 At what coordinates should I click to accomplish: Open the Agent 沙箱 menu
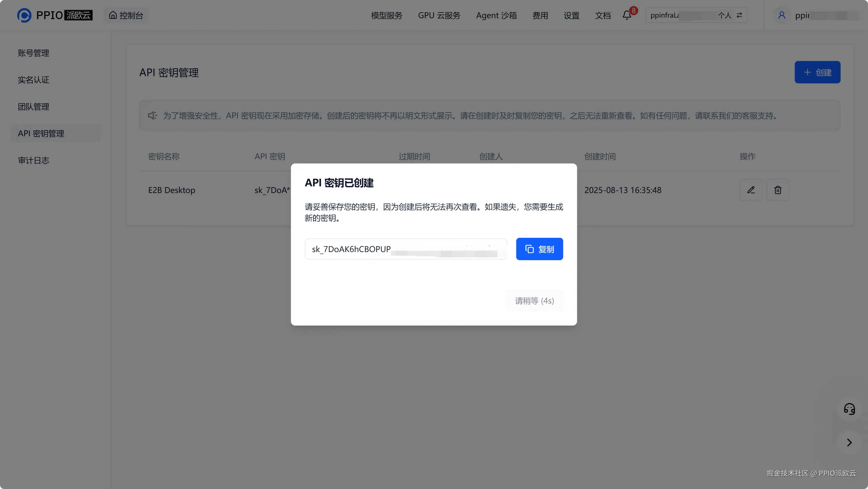(496, 15)
